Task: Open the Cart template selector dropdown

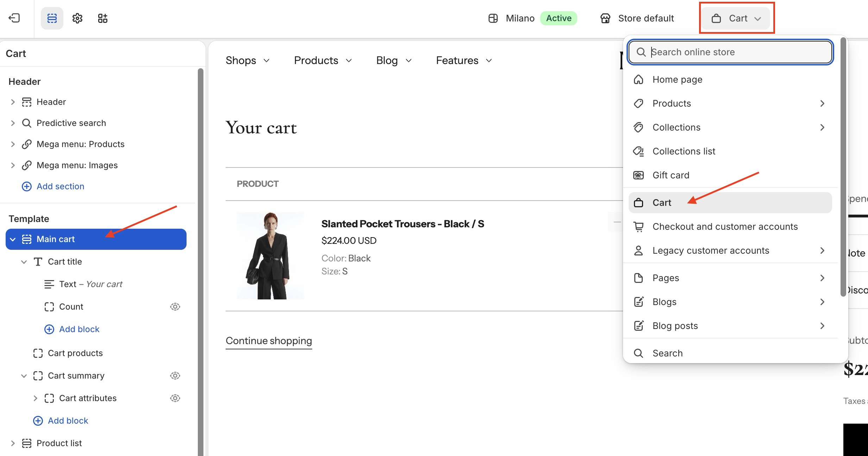Action: point(736,18)
